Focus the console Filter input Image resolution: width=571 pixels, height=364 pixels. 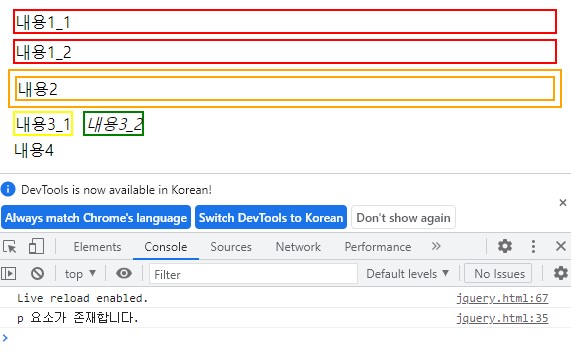click(x=253, y=274)
